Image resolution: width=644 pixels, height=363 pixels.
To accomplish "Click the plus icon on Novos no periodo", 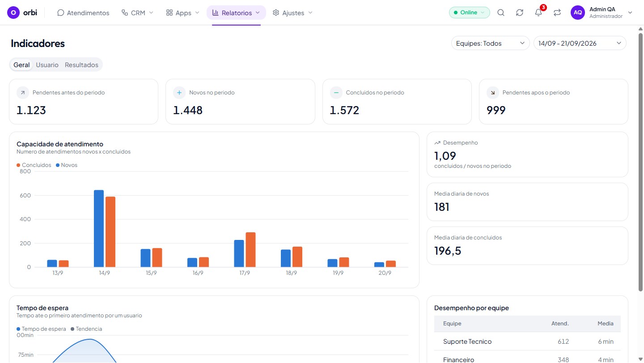I will 179,93.
